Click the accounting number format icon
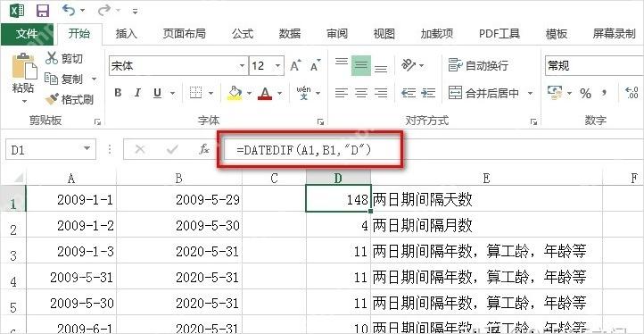Viewport: 644px width, 334px height. 555,93
